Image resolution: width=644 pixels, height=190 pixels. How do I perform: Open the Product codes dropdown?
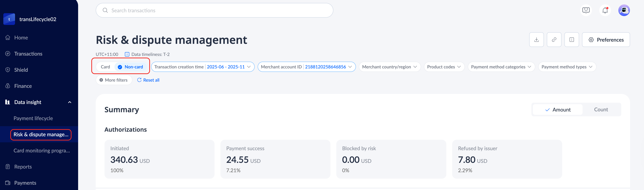tap(444, 67)
